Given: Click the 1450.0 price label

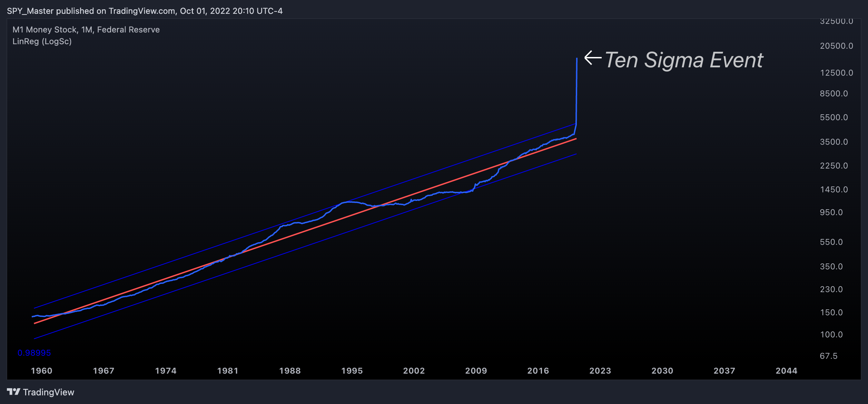Looking at the screenshot, I should [x=834, y=190].
